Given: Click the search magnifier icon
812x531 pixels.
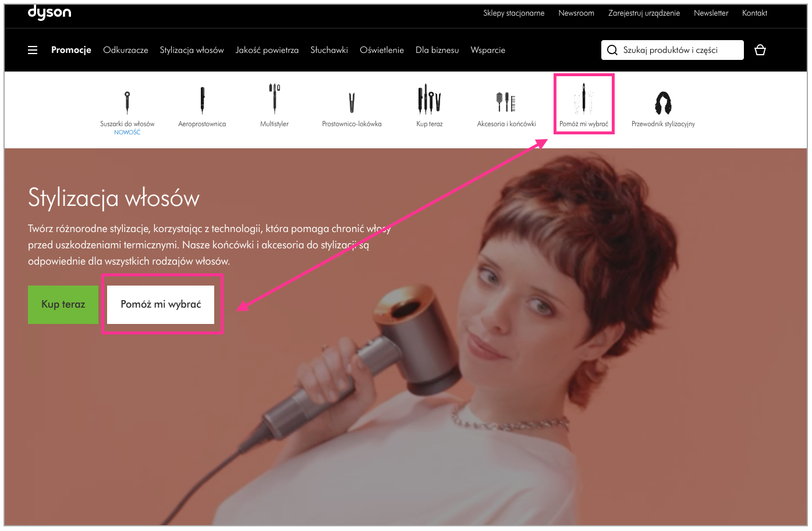Looking at the screenshot, I should click(612, 50).
